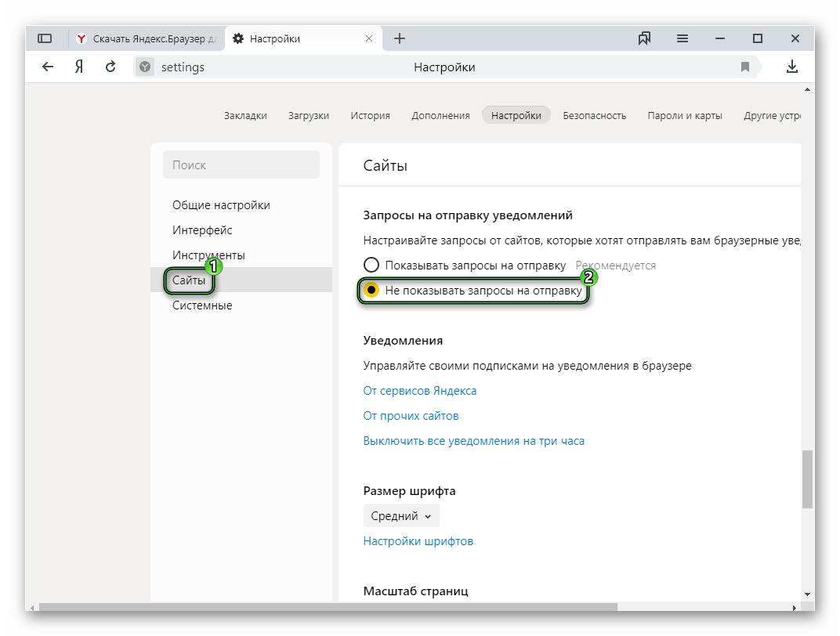The width and height of the screenshot is (840, 636).
Task: Click the Уведомления heading
Action: coord(403,341)
